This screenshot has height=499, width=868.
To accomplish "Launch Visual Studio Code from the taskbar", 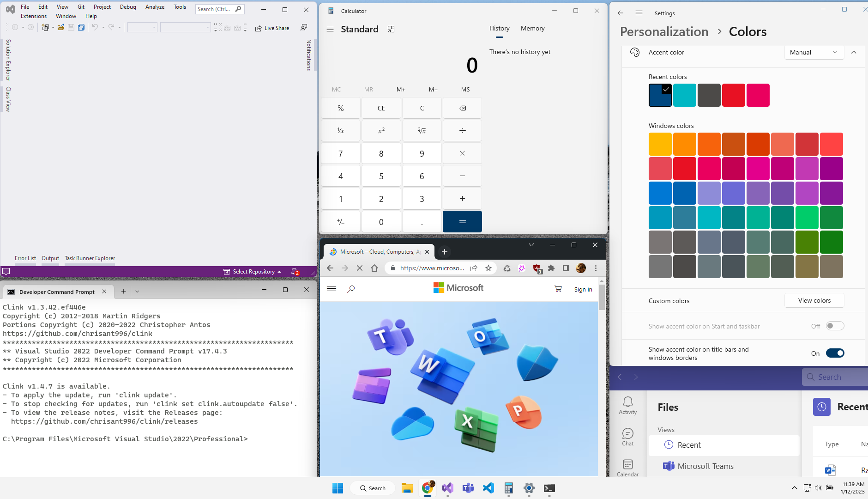I will click(x=488, y=488).
